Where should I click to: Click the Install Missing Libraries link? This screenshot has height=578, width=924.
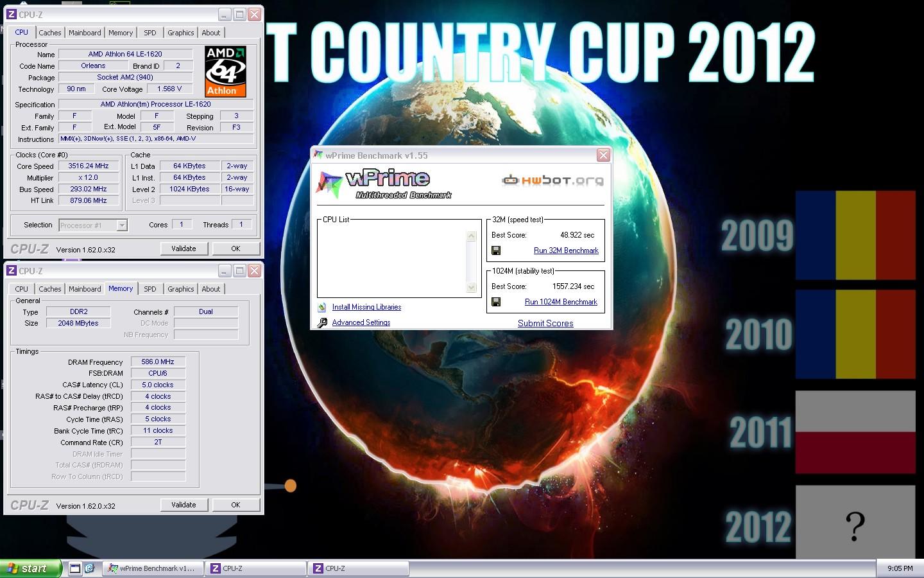pyautogui.click(x=366, y=307)
